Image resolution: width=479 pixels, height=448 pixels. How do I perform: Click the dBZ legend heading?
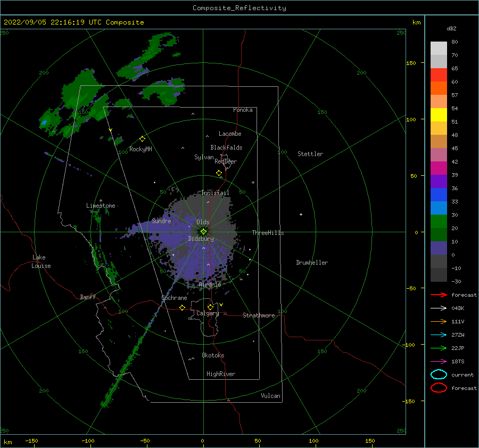pos(451,28)
